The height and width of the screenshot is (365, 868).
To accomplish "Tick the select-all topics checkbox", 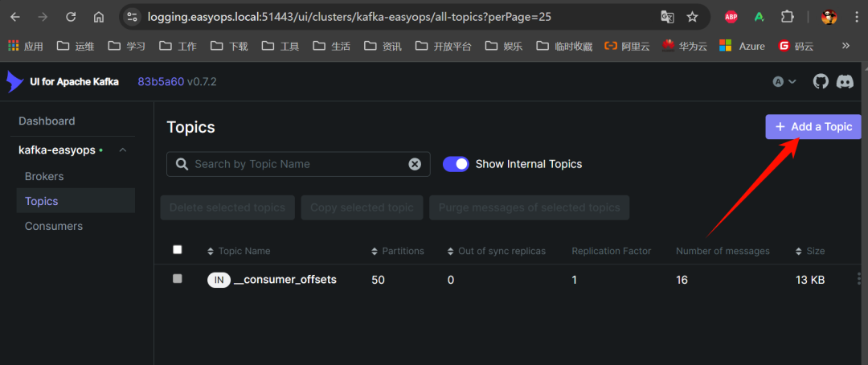I will 177,250.
